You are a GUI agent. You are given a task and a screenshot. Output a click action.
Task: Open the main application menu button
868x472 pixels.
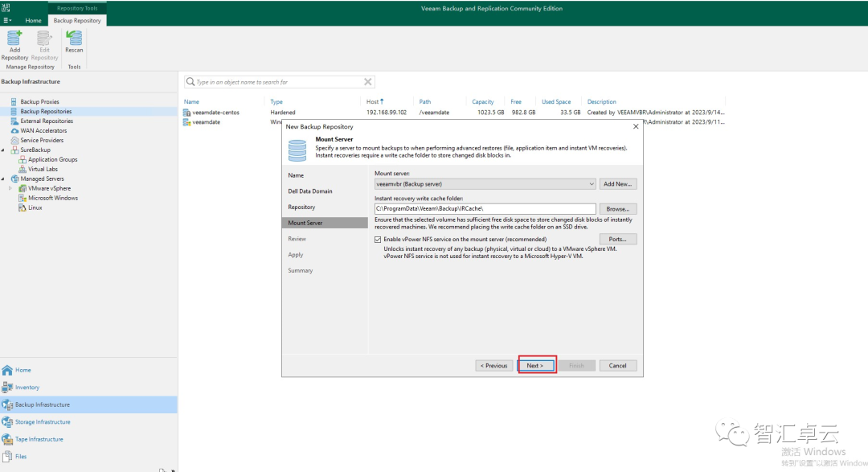[x=7, y=20]
